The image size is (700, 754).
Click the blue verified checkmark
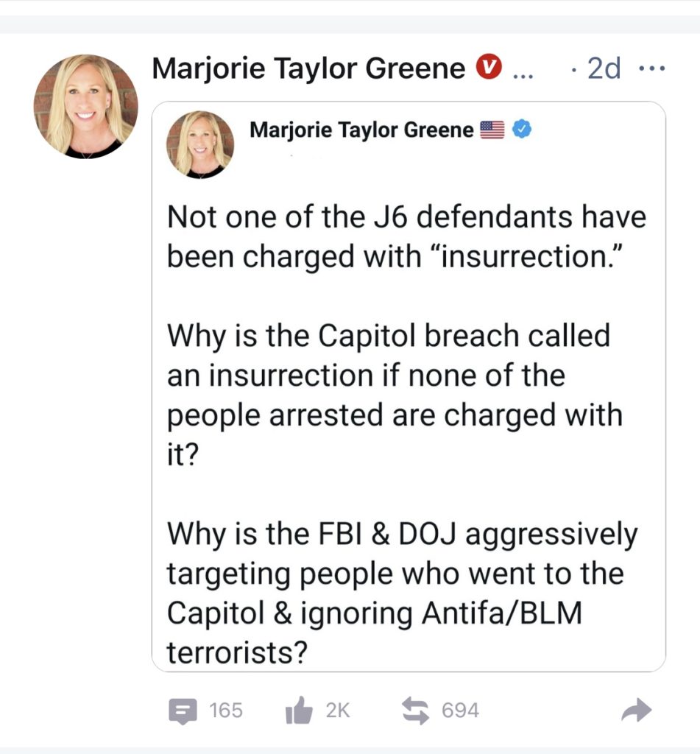coord(522,130)
